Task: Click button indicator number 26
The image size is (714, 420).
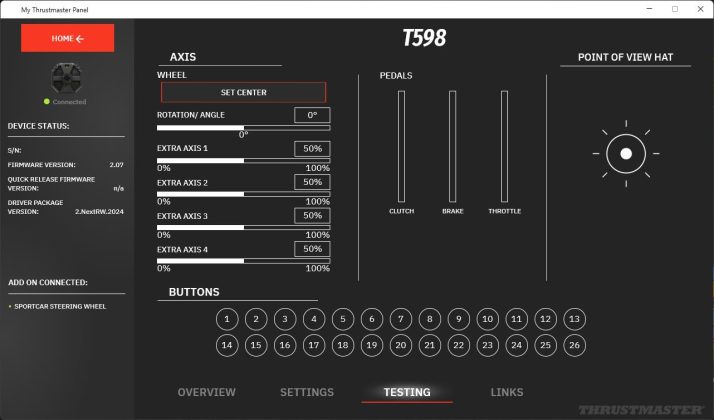Action: coord(573,345)
